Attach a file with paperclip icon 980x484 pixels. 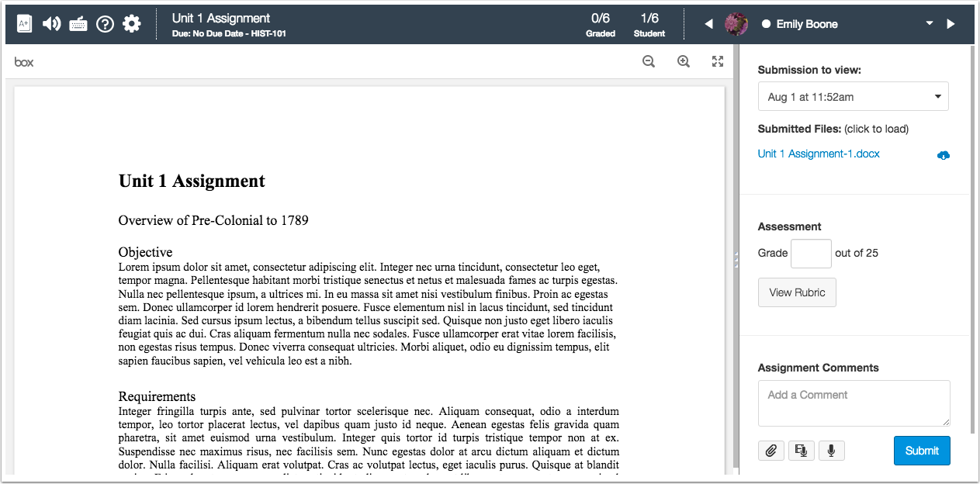(x=770, y=451)
